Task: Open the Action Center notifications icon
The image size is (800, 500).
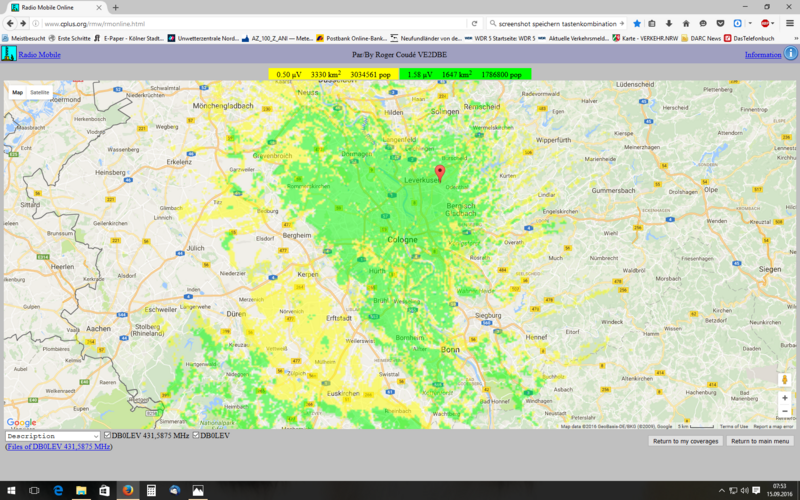Action: [757, 491]
